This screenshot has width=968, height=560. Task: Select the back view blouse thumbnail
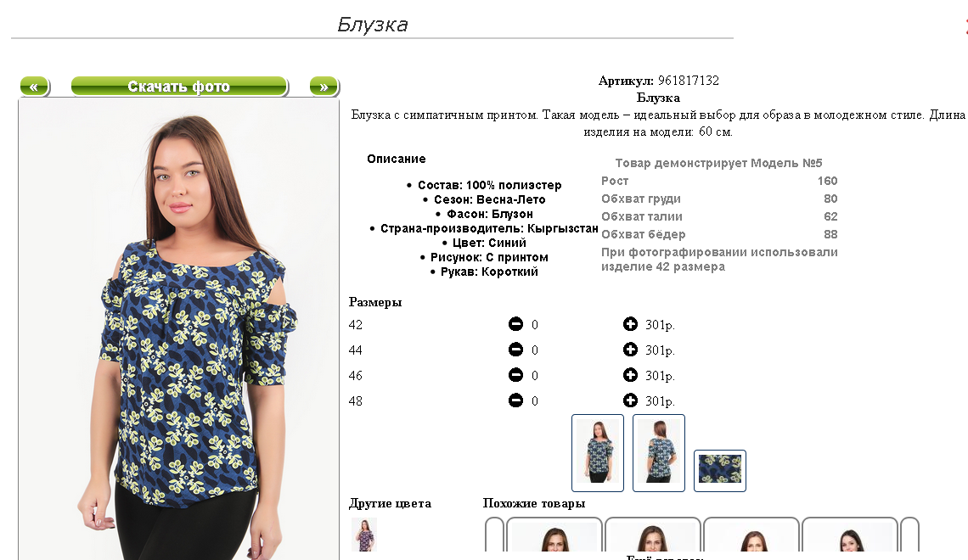[659, 453]
